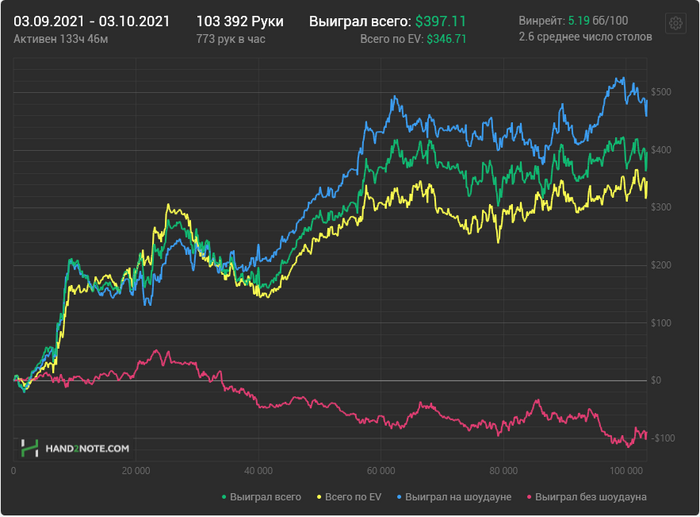Click the 100 000 x-axis label
This screenshot has width=700, height=517.
[x=626, y=471]
